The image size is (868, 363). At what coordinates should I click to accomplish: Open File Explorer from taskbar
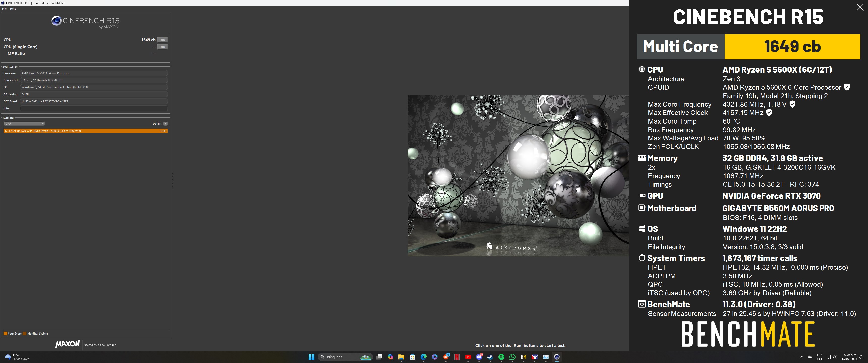(401, 357)
